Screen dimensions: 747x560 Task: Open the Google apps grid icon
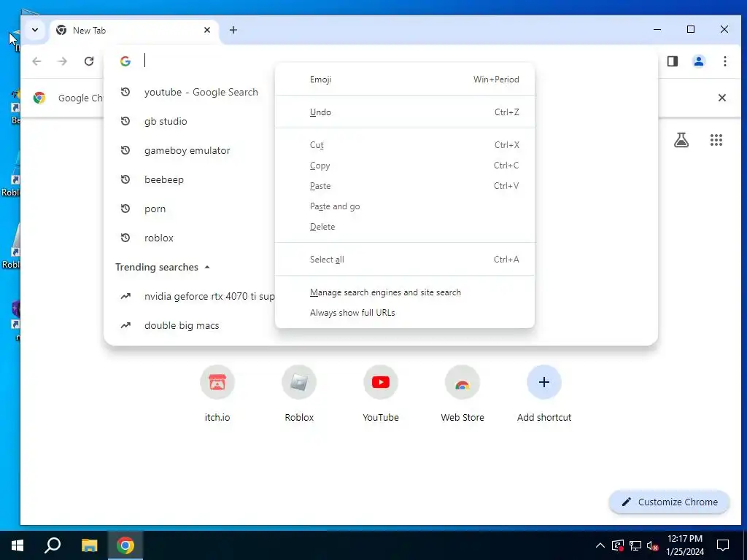pos(716,140)
